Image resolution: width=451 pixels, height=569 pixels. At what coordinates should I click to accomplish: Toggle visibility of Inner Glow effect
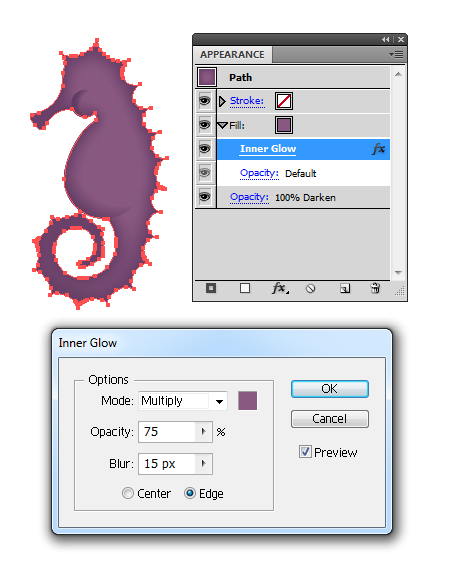pos(205,149)
